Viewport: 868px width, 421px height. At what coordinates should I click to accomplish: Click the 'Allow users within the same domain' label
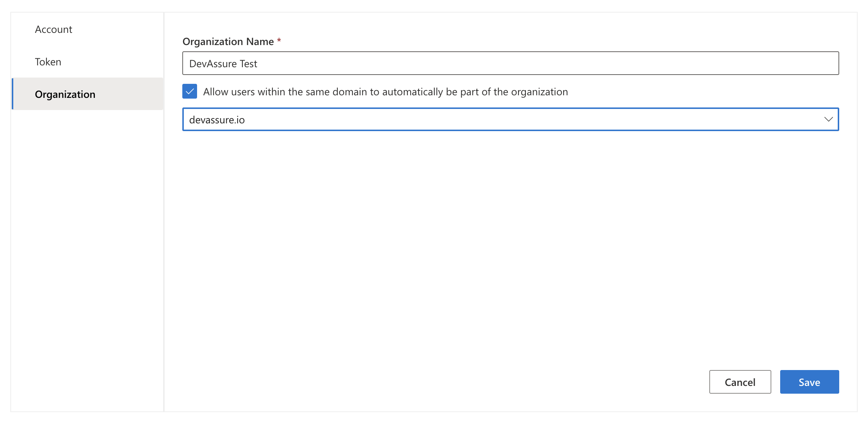tap(385, 92)
